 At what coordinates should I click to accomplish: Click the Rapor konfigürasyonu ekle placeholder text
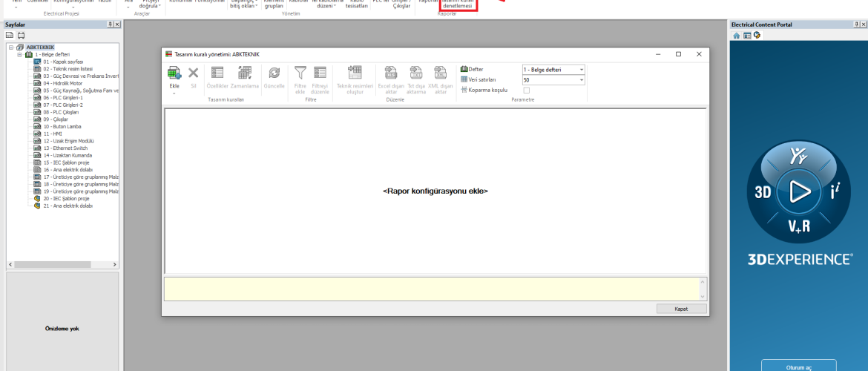435,191
